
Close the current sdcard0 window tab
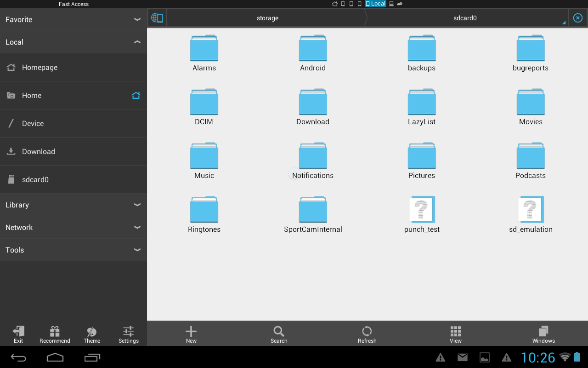coord(578,18)
